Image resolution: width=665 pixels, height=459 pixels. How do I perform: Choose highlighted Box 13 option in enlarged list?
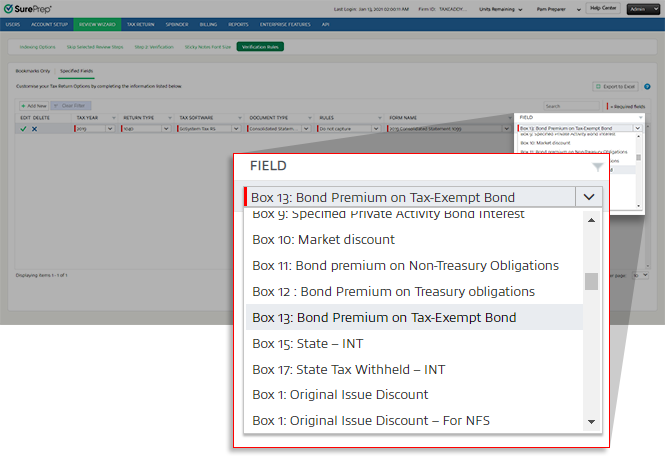click(414, 317)
